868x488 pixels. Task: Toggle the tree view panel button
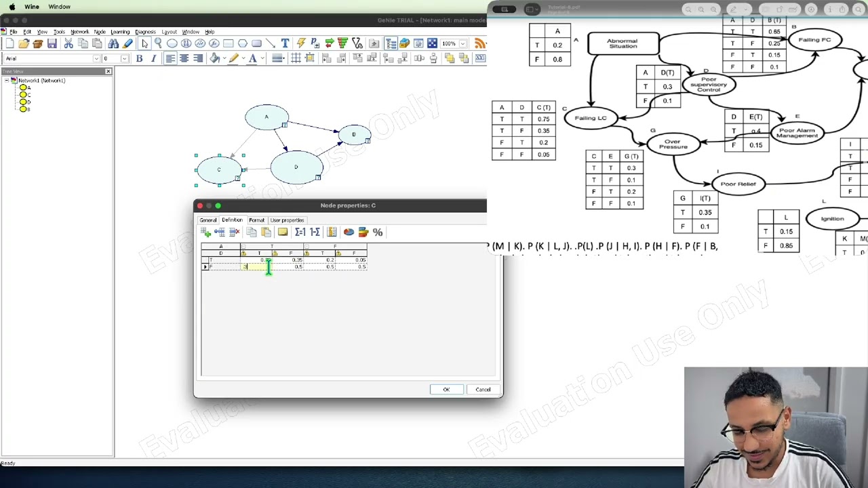tap(391, 43)
